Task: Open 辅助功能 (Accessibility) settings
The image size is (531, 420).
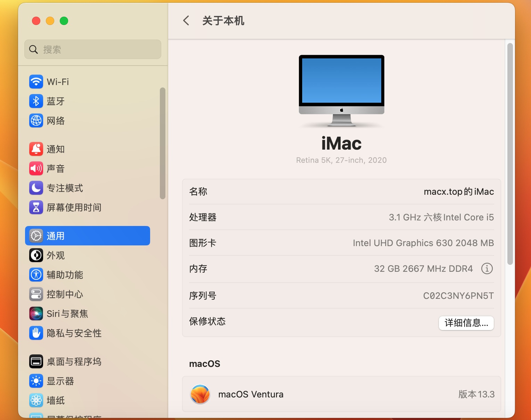Action: point(65,275)
